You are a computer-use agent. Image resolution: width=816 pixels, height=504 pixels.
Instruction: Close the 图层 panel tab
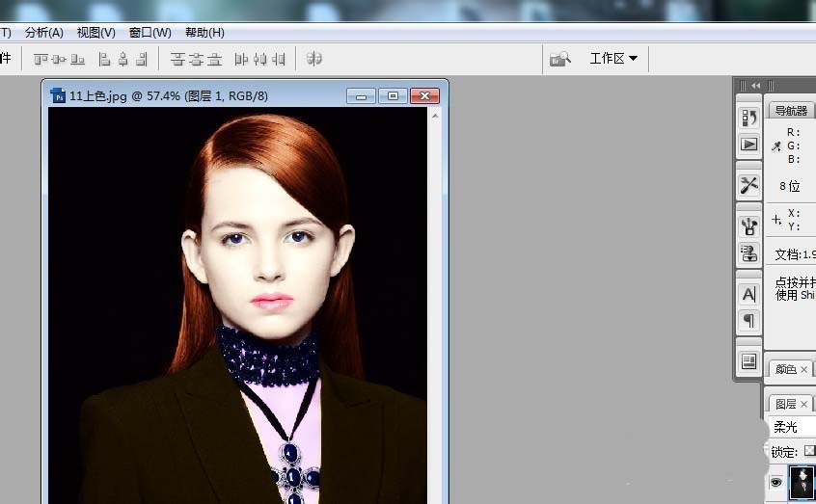click(804, 404)
